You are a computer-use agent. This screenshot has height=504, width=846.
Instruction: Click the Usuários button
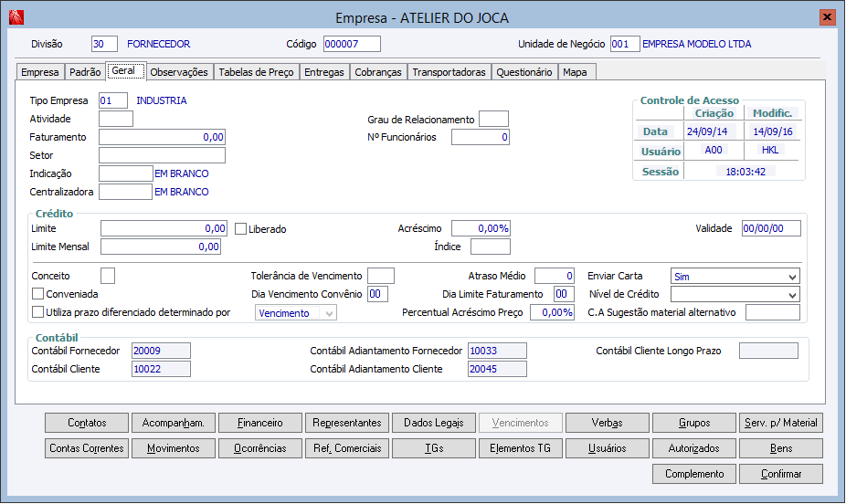pos(608,448)
